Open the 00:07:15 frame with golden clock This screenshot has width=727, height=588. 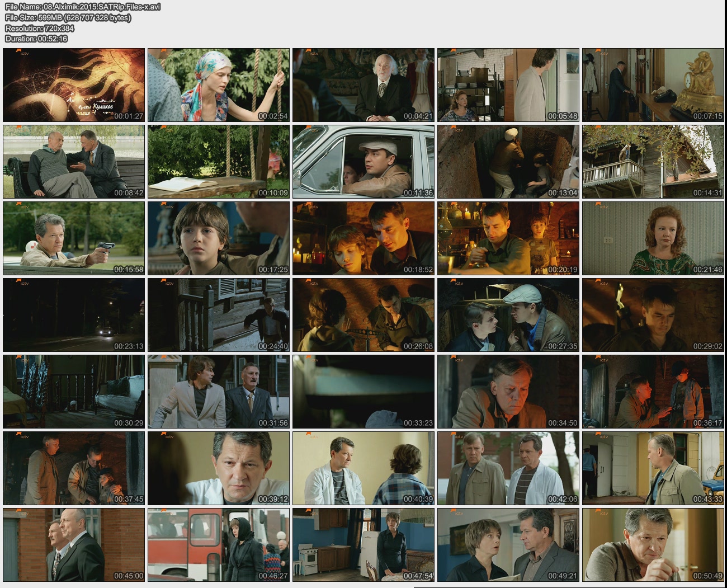[653, 85]
